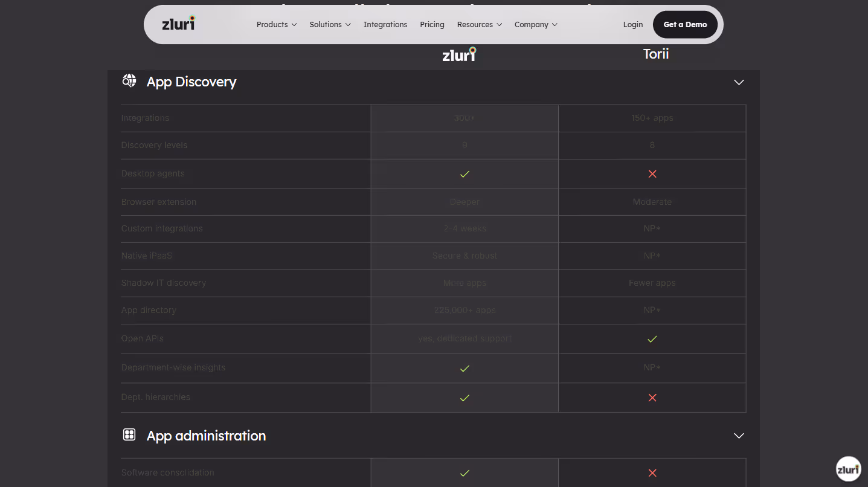Click zluri checkmark for Software consolidation

(465, 473)
